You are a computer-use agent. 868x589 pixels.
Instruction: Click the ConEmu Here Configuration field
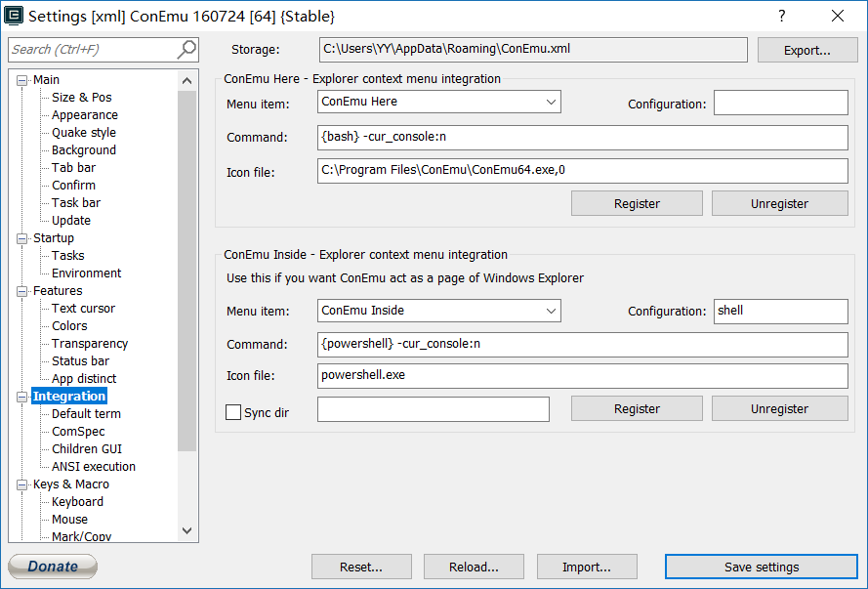pos(780,103)
